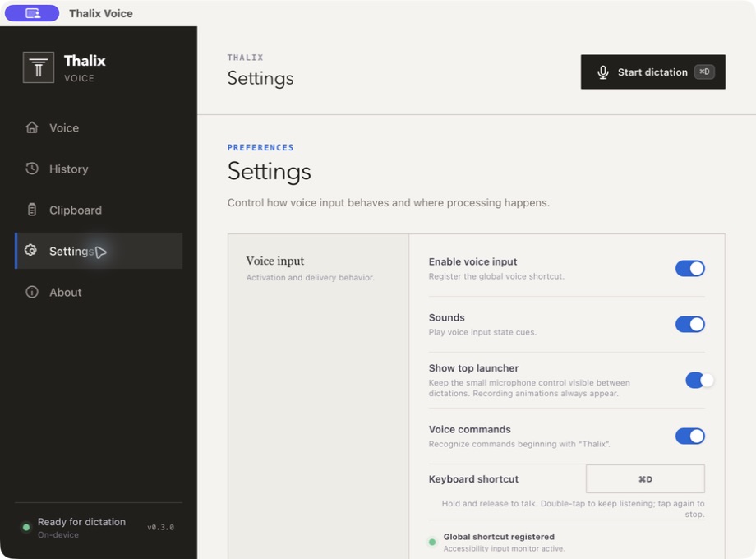Click the green Global shortcut registered dot
This screenshot has width=756, height=559.
(x=432, y=542)
